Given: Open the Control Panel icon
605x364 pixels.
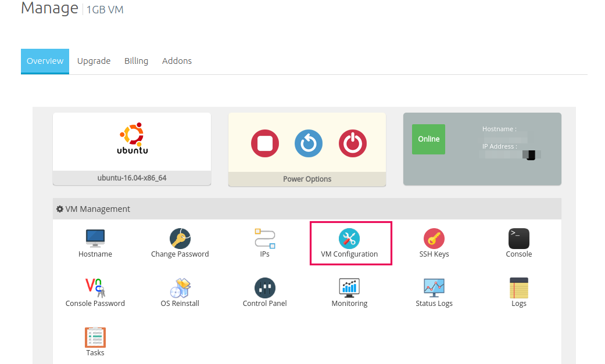Looking at the screenshot, I should tap(264, 291).
